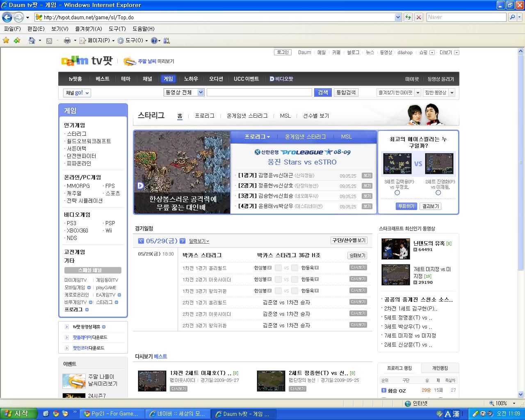Click the 닌텐도의 유혹 video thumbnail
Screen dimensions: 525x420
pyautogui.click(x=395, y=249)
